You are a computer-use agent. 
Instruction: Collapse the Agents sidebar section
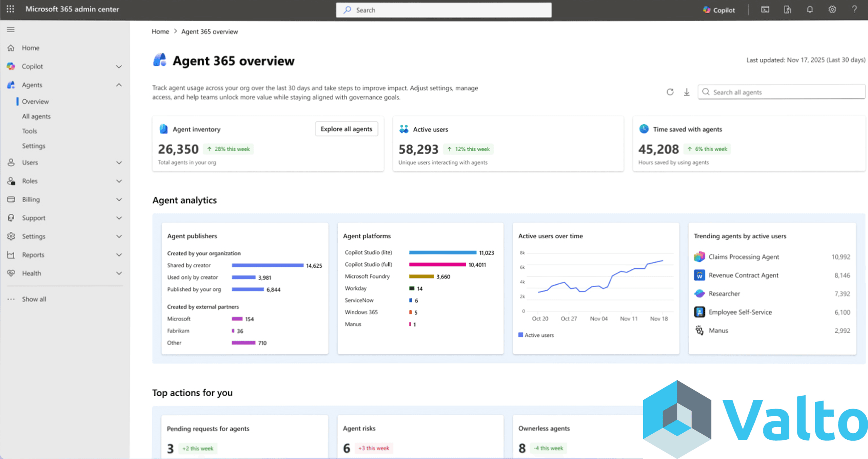(119, 85)
